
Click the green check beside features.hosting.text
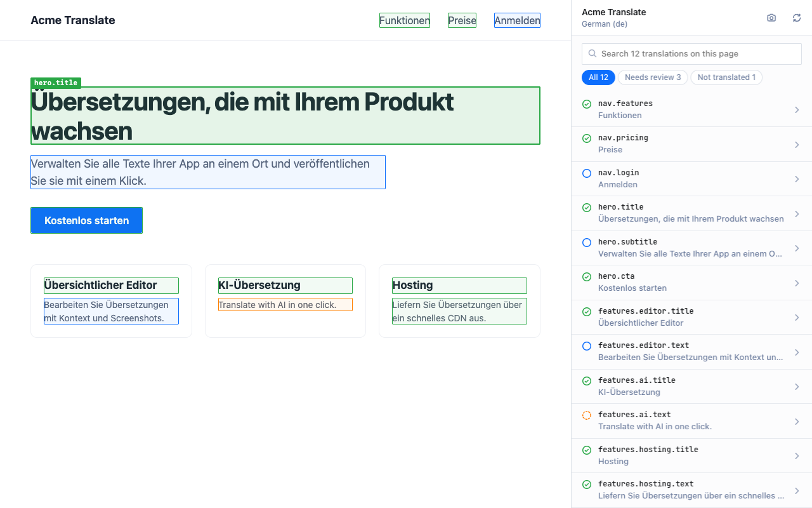click(587, 484)
